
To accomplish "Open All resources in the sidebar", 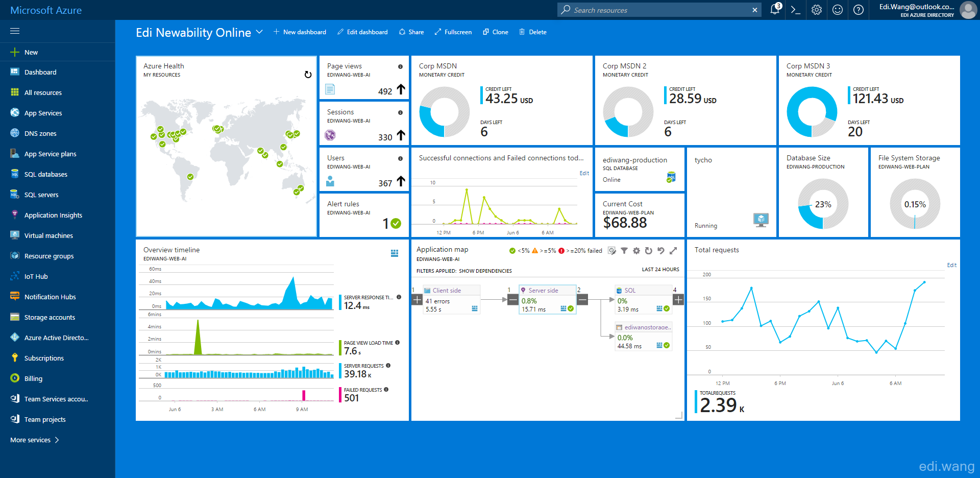I will coord(57,92).
